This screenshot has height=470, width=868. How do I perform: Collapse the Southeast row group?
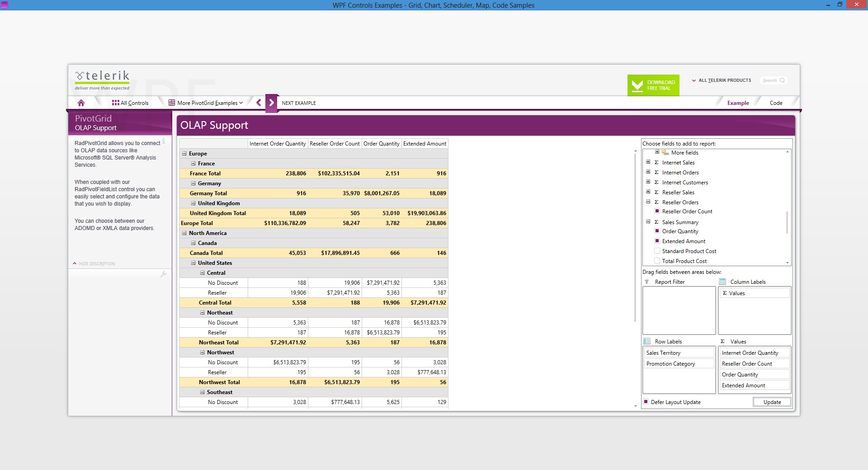[x=202, y=392]
